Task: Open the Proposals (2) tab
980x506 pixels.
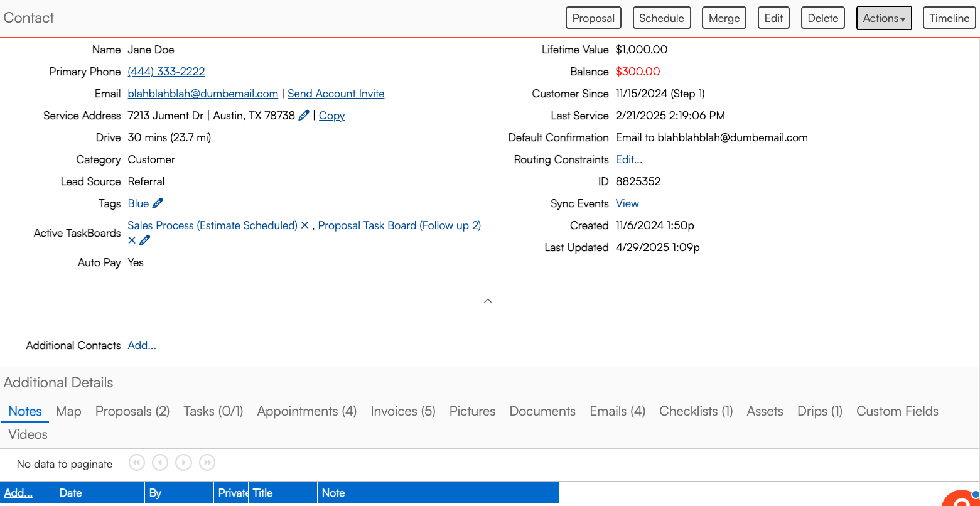Action: 132,411
